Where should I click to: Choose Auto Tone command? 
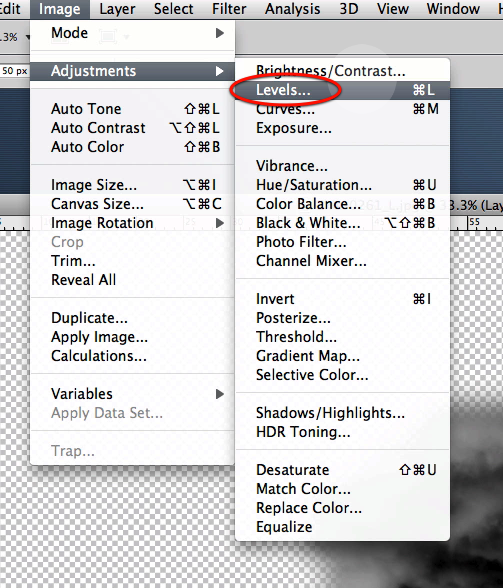pos(132,109)
